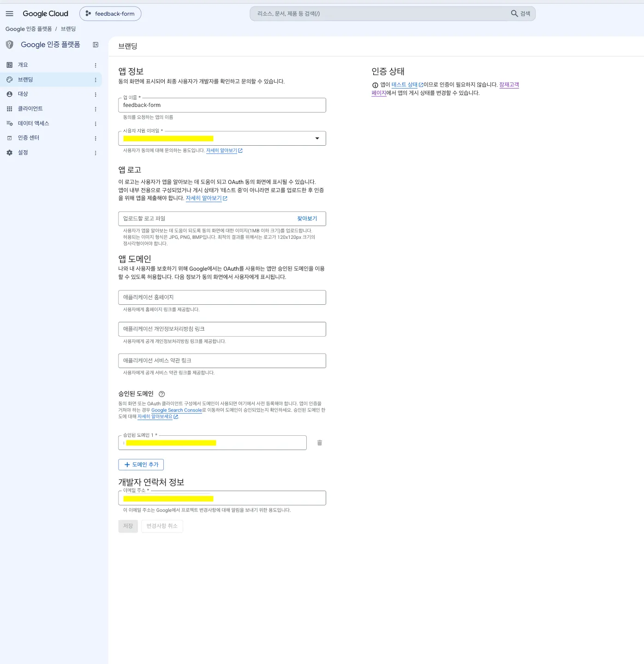Image resolution: width=644 pixels, height=664 pixels.
Task: Show more options for 데이터 액세스
Action: tap(95, 124)
